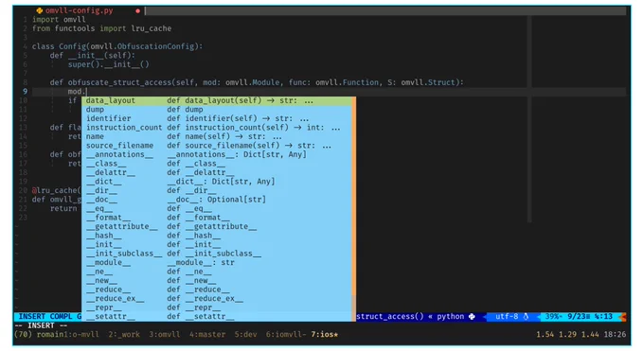Select __repr__ completion entry
Screen dimensions: 644x351
click(x=217, y=307)
